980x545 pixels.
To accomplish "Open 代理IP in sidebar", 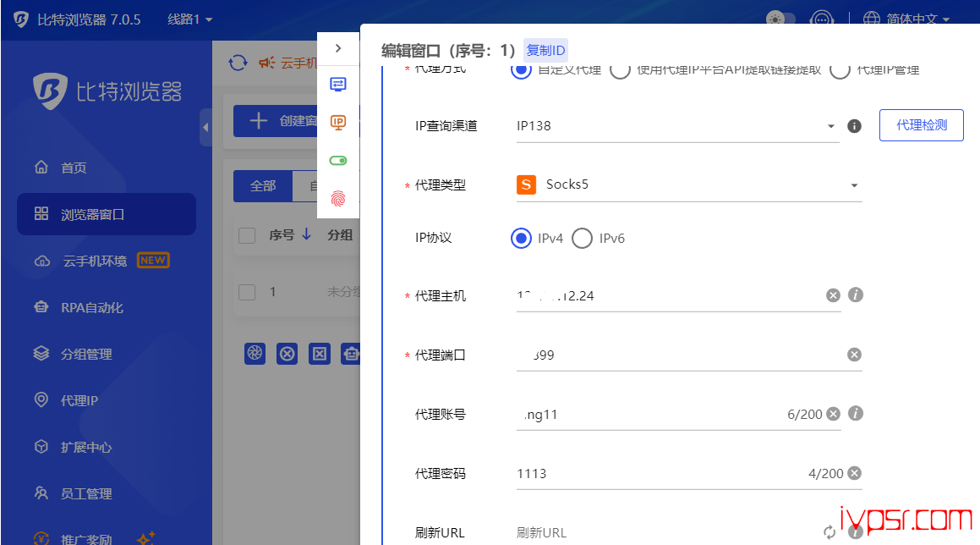I will tap(79, 400).
